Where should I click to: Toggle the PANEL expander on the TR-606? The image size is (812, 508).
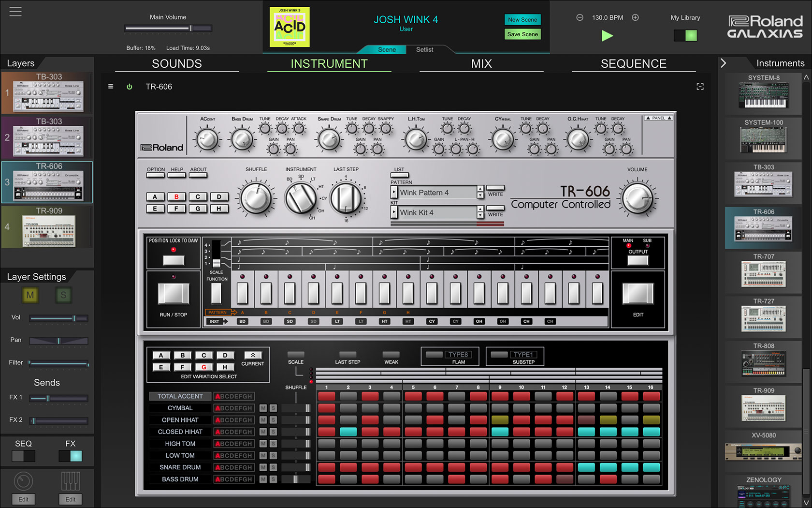coord(658,118)
